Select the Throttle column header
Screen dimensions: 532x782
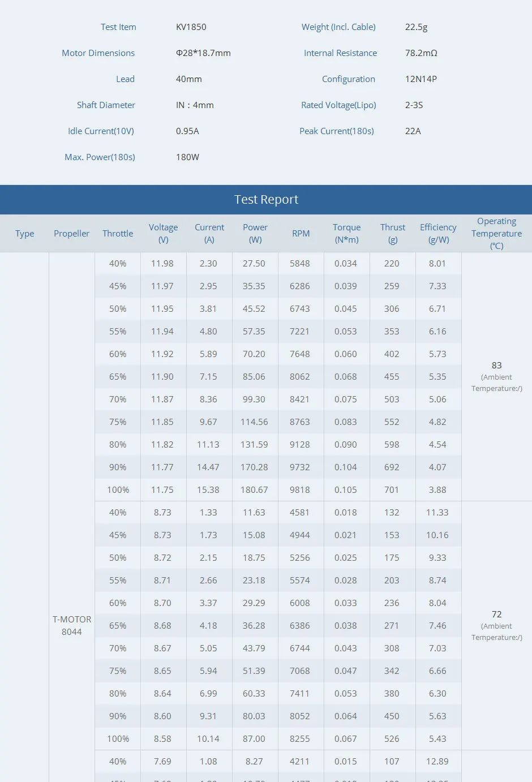pyautogui.click(x=118, y=233)
